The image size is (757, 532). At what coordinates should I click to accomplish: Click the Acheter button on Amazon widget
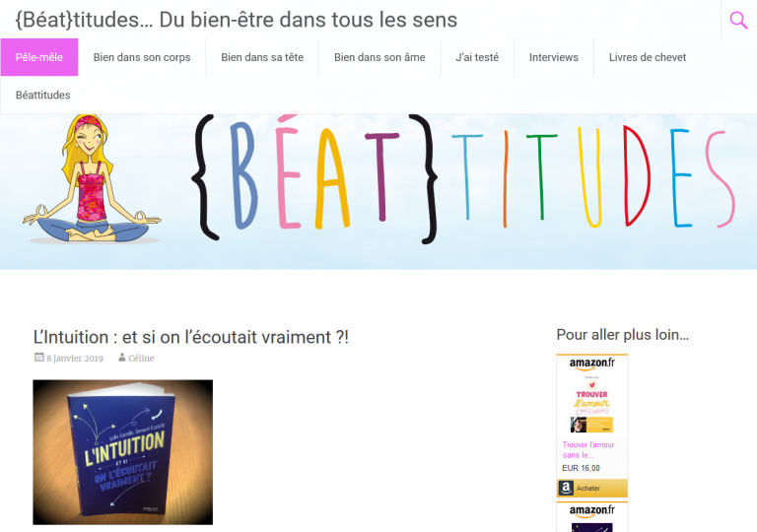coord(592,488)
